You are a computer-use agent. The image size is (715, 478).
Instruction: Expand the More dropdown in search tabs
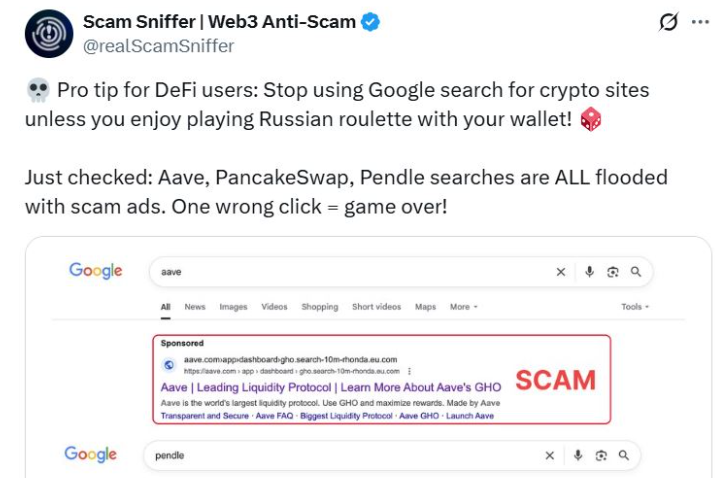coord(463,307)
